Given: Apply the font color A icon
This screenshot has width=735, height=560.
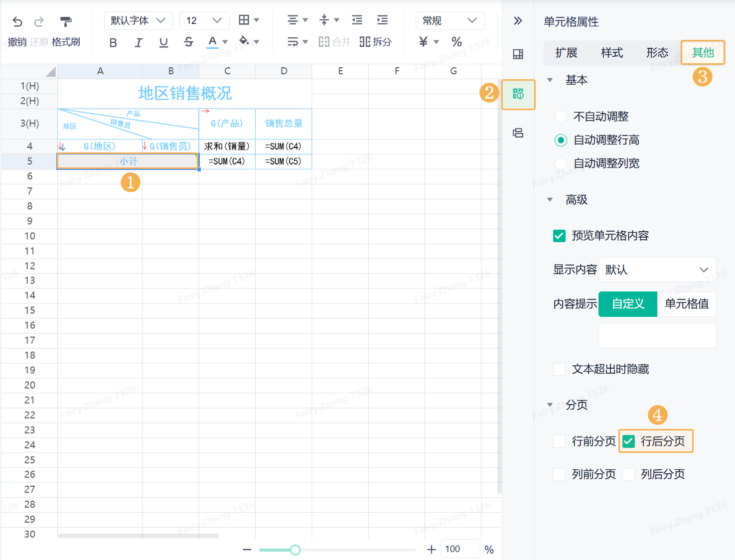Looking at the screenshot, I should point(212,42).
